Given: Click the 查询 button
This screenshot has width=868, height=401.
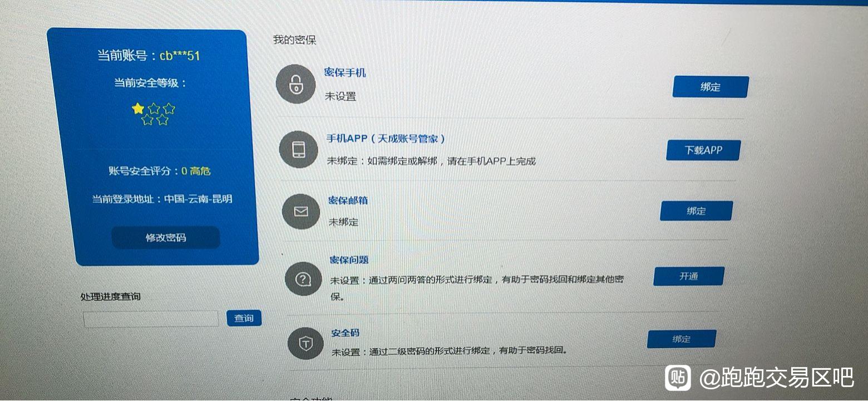Looking at the screenshot, I should point(244,318).
